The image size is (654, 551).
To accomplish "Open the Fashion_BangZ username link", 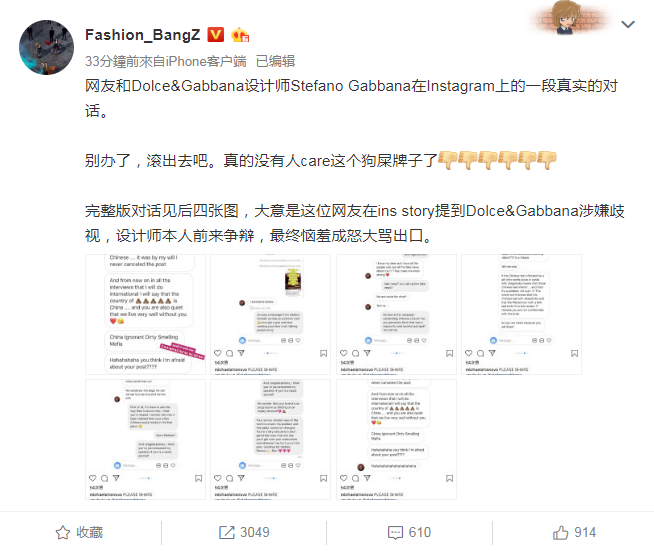I will click(x=143, y=35).
